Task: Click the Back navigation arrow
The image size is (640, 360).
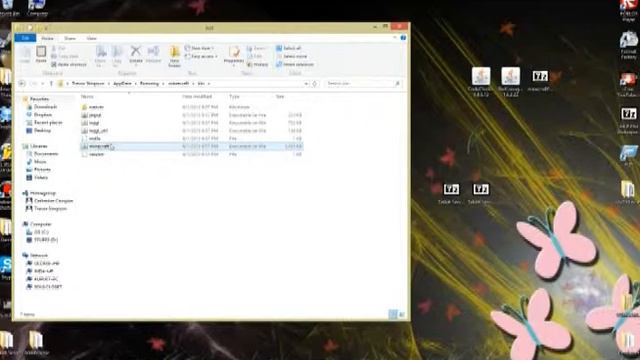Action: pos(22,84)
